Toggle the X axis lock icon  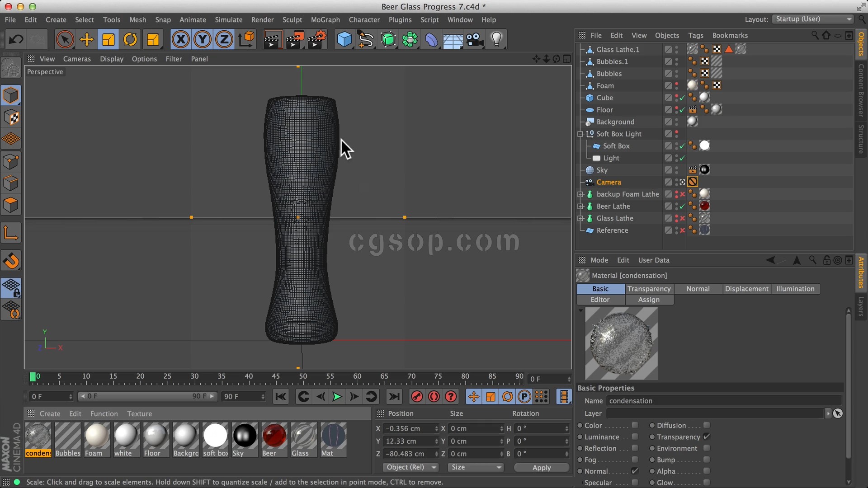pos(180,40)
